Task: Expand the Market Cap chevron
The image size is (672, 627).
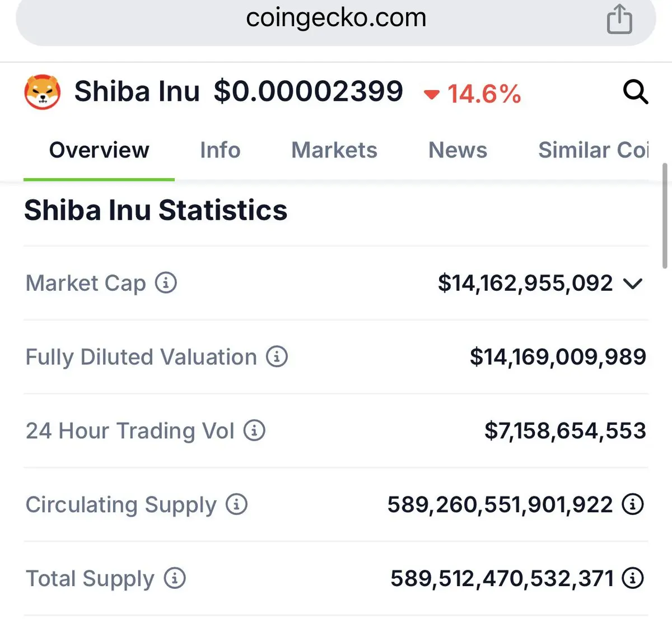Action: (x=633, y=284)
